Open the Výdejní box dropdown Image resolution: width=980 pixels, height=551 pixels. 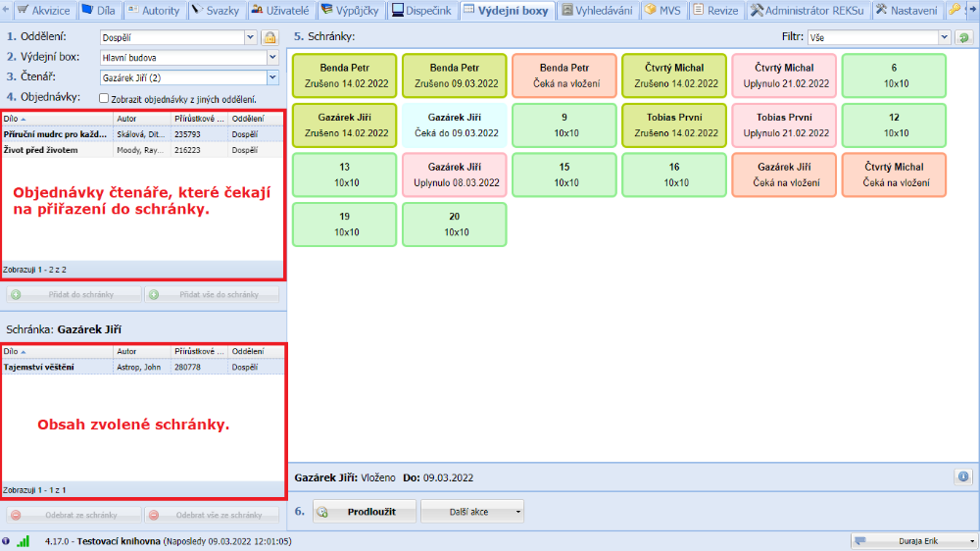tap(271, 57)
